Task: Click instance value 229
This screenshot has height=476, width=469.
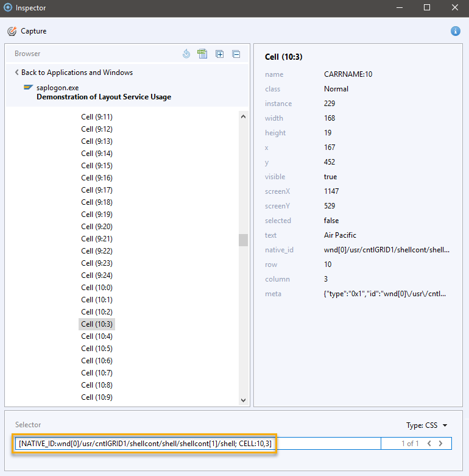Action: [x=330, y=103]
